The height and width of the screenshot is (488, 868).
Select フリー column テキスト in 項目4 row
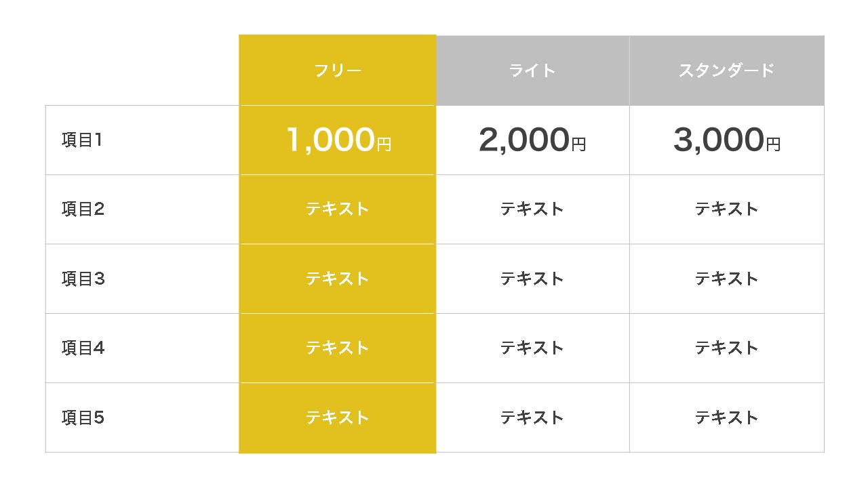(x=337, y=348)
